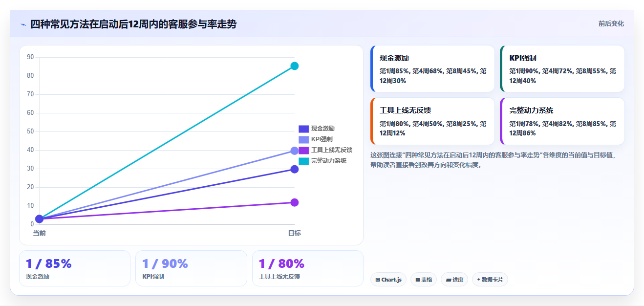Toggle the 现金激励 legend color box
This screenshot has height=306, width=644.
click(304, 129)
